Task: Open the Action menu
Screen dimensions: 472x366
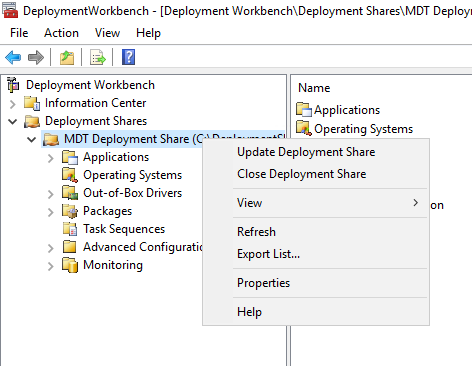Action: pyautogui.click(x=61, y=33)
